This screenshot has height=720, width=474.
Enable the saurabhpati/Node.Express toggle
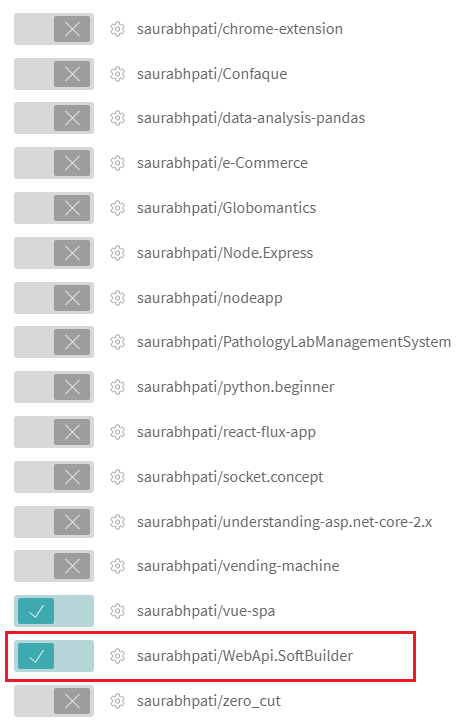click(54, 253)
